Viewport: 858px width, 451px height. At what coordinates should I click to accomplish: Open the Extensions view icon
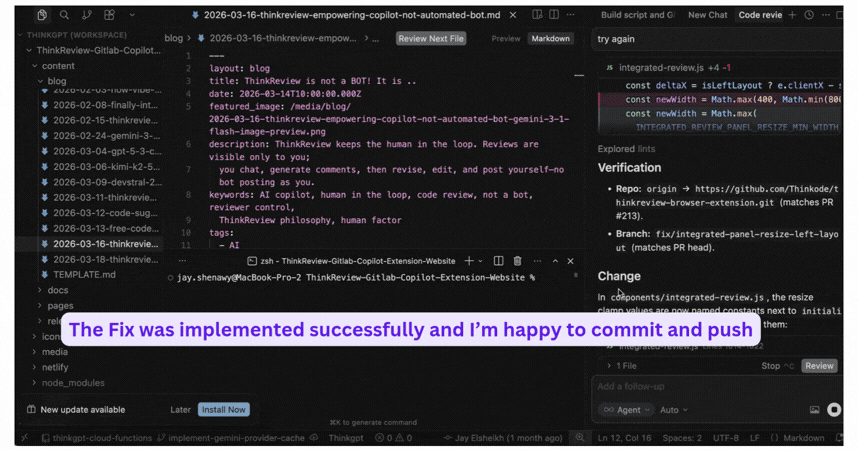(x=109, y=15)
